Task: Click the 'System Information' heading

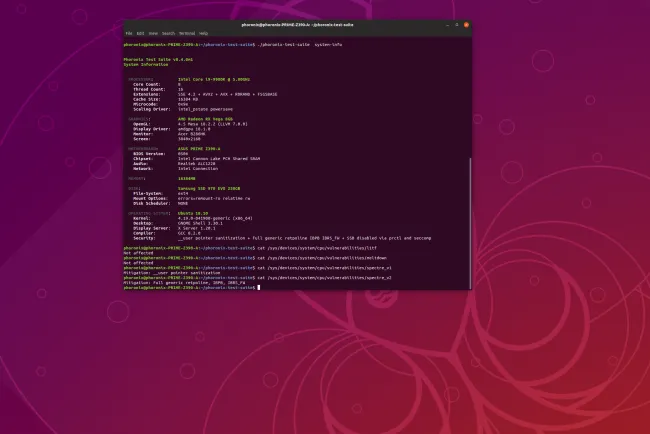Action: click(146, 64)
